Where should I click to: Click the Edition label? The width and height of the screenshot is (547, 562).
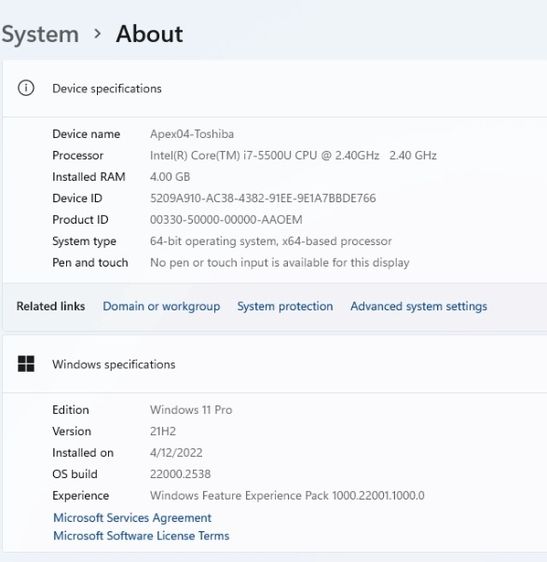(x=71, y=410)
